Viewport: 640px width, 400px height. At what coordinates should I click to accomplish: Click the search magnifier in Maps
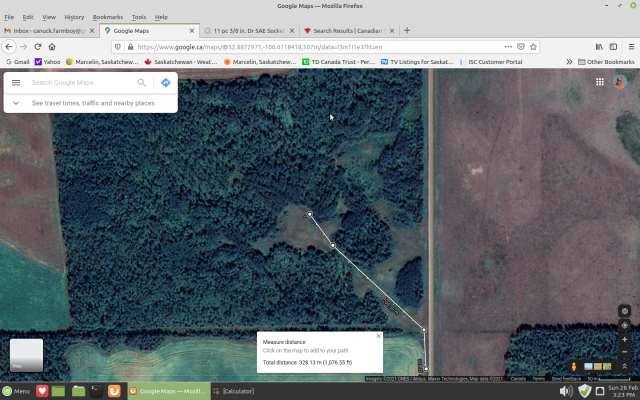click(x=142, y=83)
